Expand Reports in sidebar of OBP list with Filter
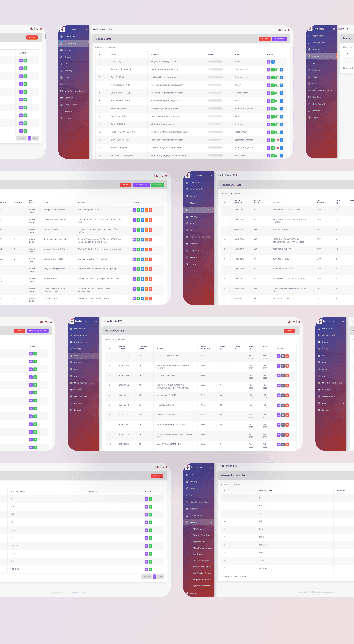354x644 pixels. [83, 403]
